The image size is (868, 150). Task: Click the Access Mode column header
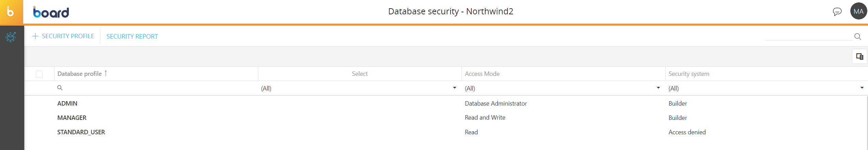pos(482,74)
